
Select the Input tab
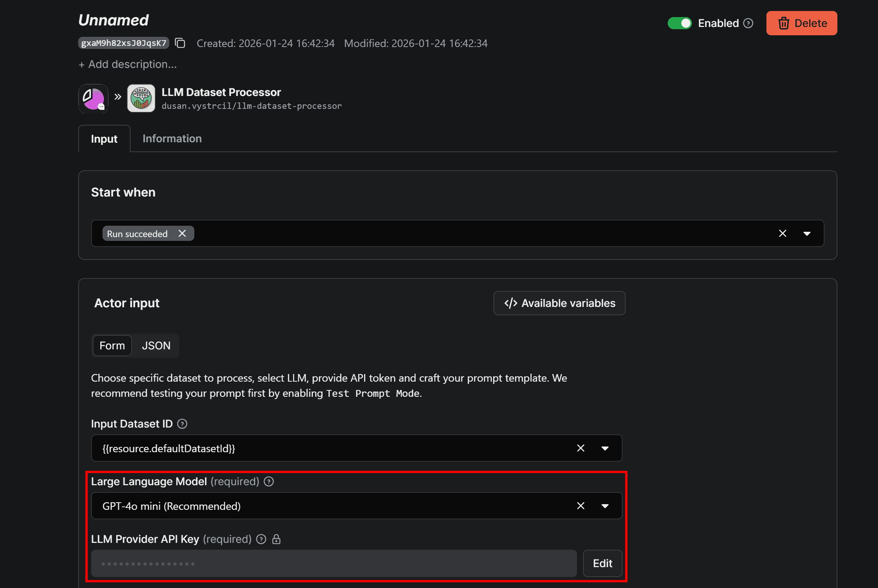coord(104,139)
